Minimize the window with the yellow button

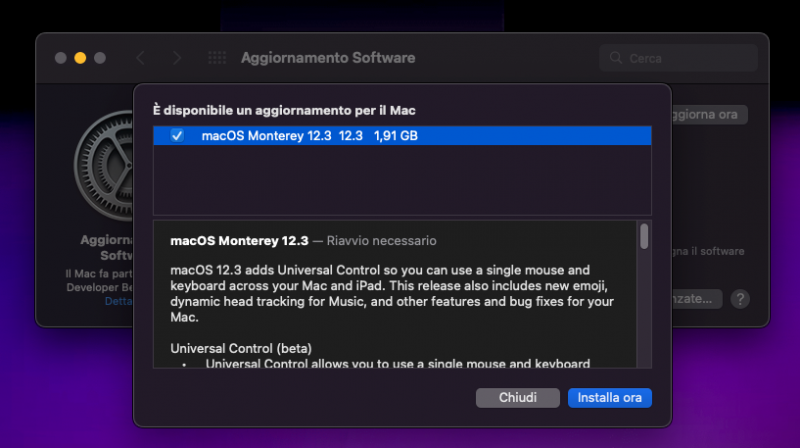click(80, 58)
